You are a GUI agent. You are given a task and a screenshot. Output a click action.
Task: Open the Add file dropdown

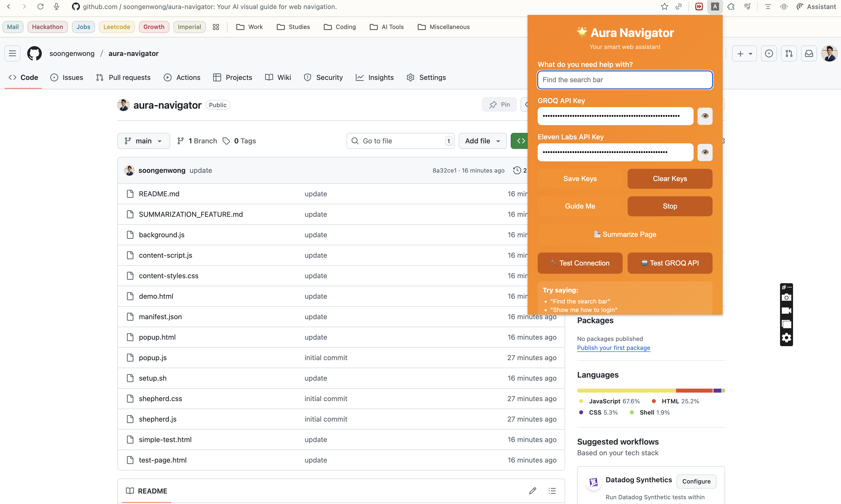[x=482, y=141]
